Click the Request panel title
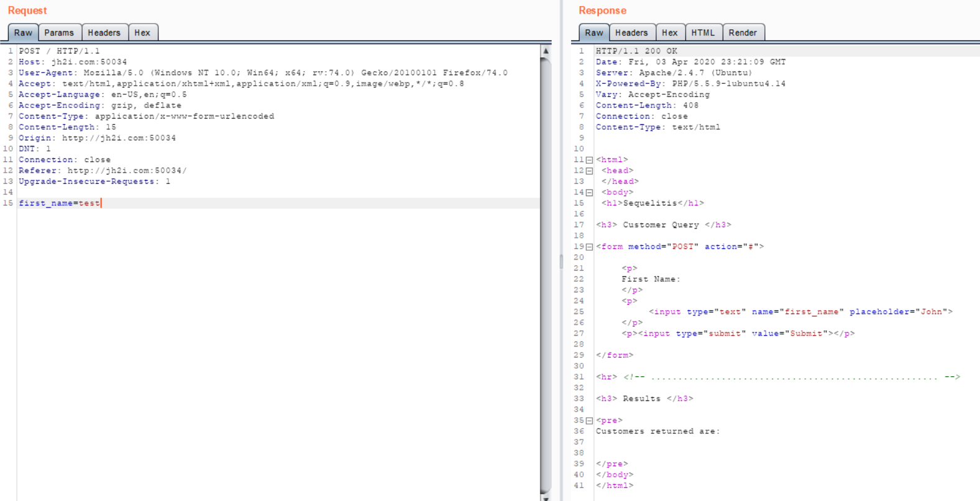 [x=27, y=11]
